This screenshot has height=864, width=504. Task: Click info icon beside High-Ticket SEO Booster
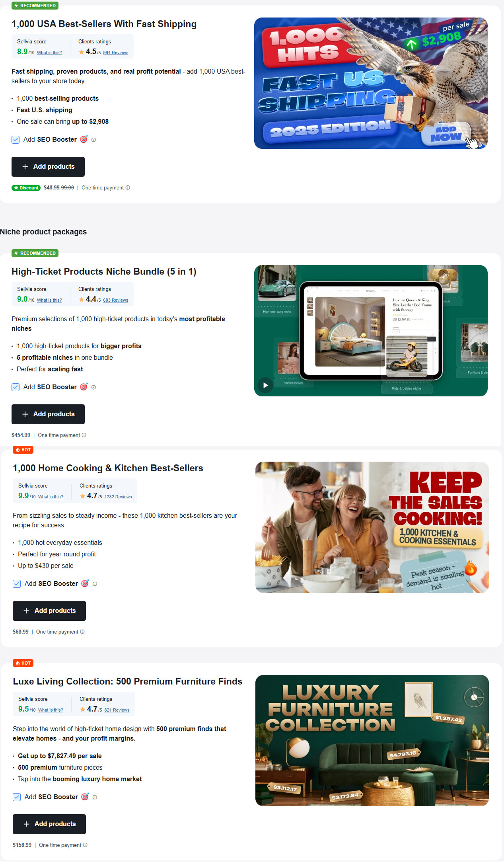click(x=93, y=387)
